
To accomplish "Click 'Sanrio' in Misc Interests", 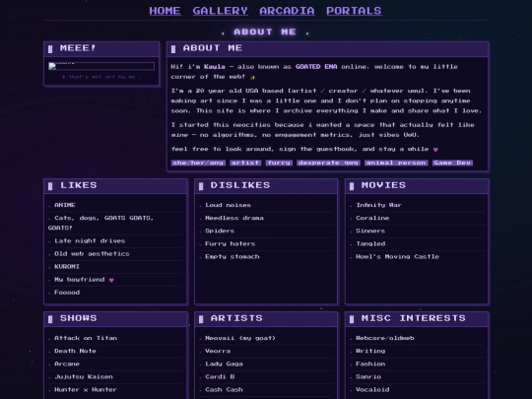I will pyautogui.click(x=368, y=376).
